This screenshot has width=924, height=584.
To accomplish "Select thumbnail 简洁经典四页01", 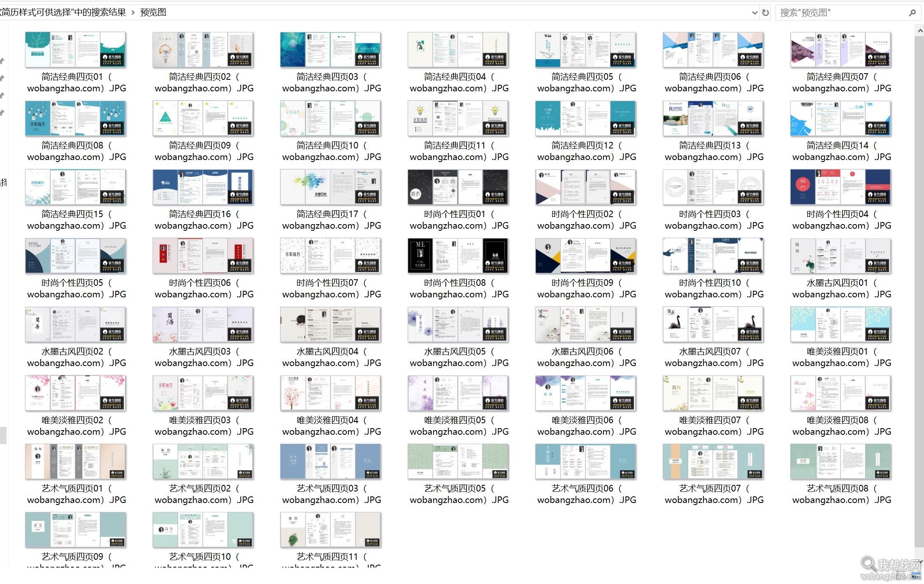I will [x=76, y=50].
